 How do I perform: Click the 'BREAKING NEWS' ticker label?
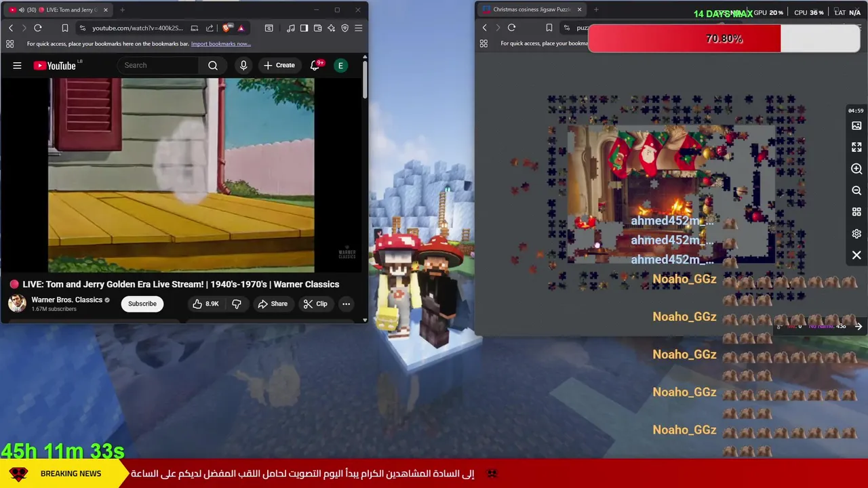tap(71, 473)
